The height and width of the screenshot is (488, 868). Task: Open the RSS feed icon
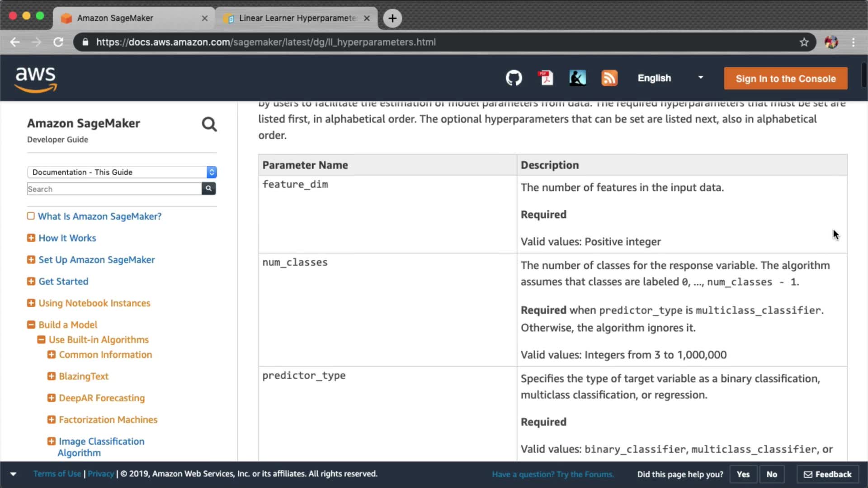coord(609,78)
